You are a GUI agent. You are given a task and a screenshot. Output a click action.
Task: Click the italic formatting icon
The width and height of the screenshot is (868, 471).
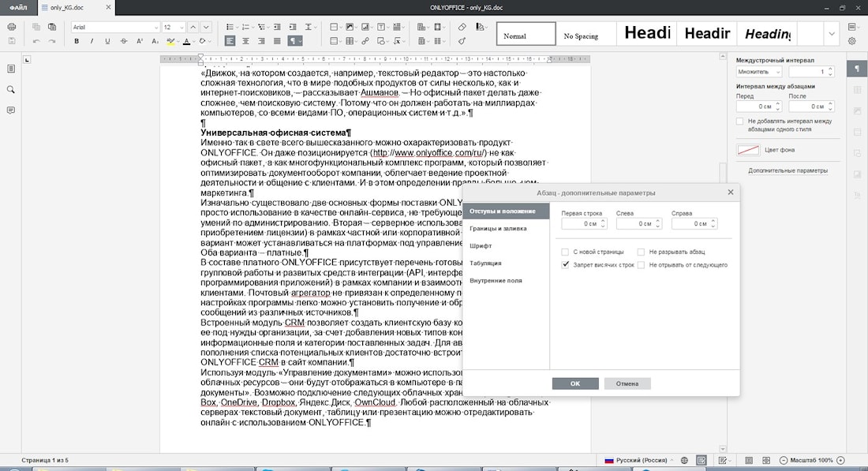pyautogui.click(x=92, y=41)
